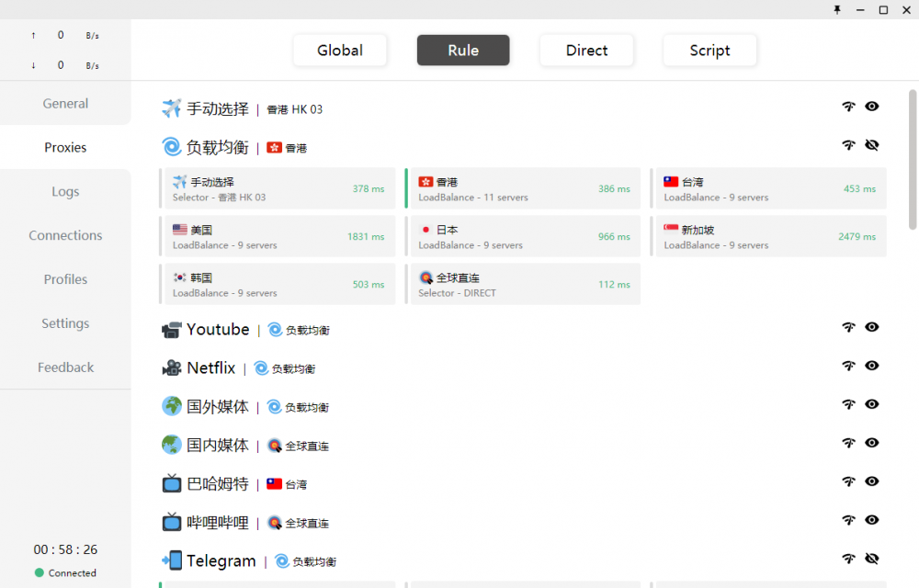Image resolution: width=919 pixels, height=588 pixels.
Task: Toggle eye visibility for Youtube group
Action: pyautogui.click(x=872, y=327)
